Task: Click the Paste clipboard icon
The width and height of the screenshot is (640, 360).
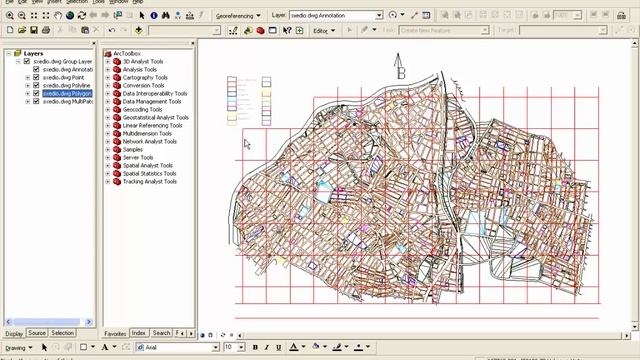Action: (x=85, y=30)
